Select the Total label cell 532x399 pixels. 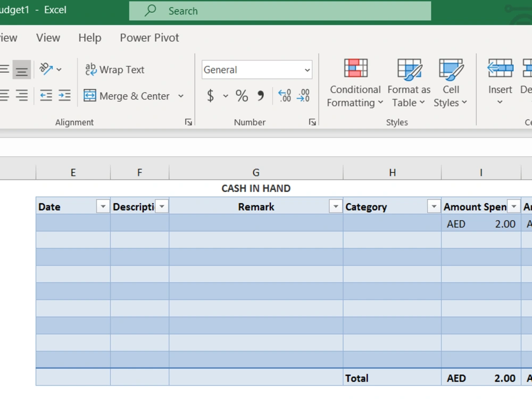point(392,378)
